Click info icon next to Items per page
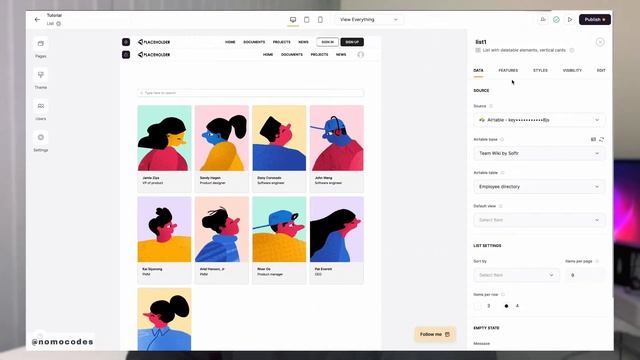 (x=597, y=261)
